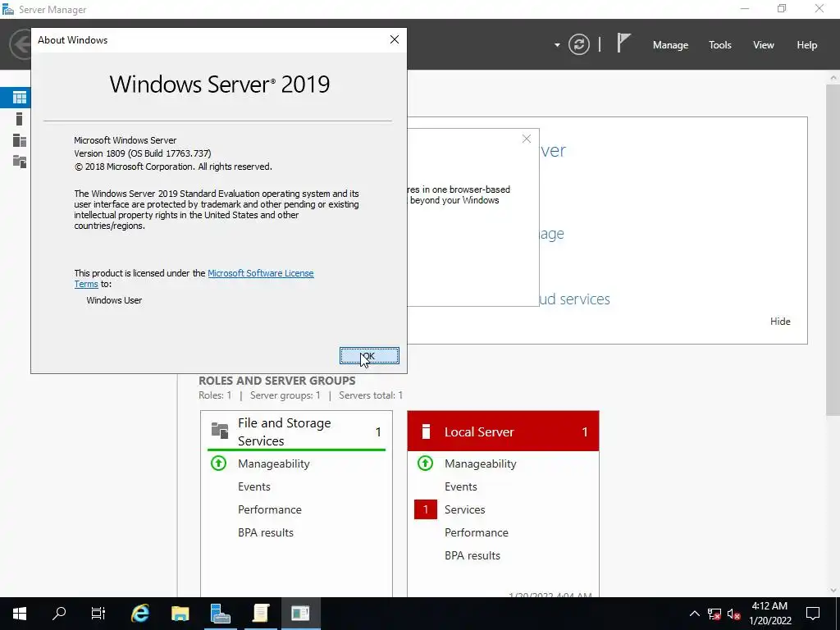840x630 pixels.
Task: Open taskbar Search
Action: point(59,613)
